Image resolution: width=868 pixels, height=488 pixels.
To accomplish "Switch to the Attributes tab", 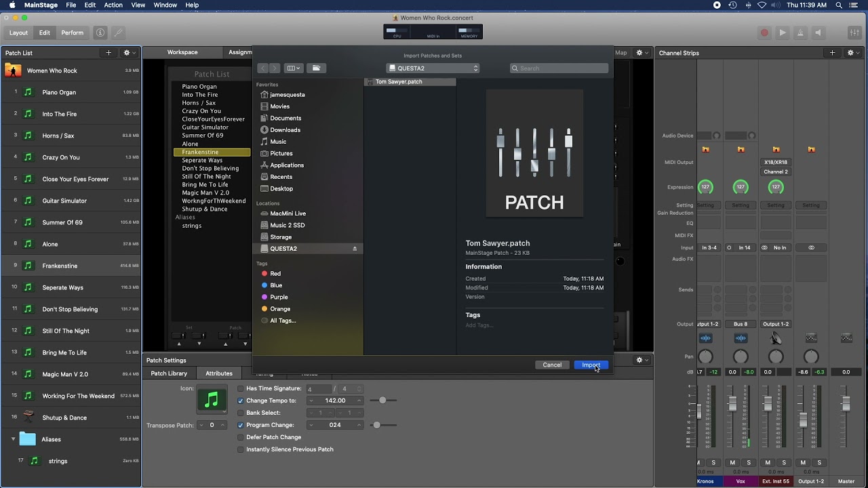I will pyautogui.click(x=219, y=373).
